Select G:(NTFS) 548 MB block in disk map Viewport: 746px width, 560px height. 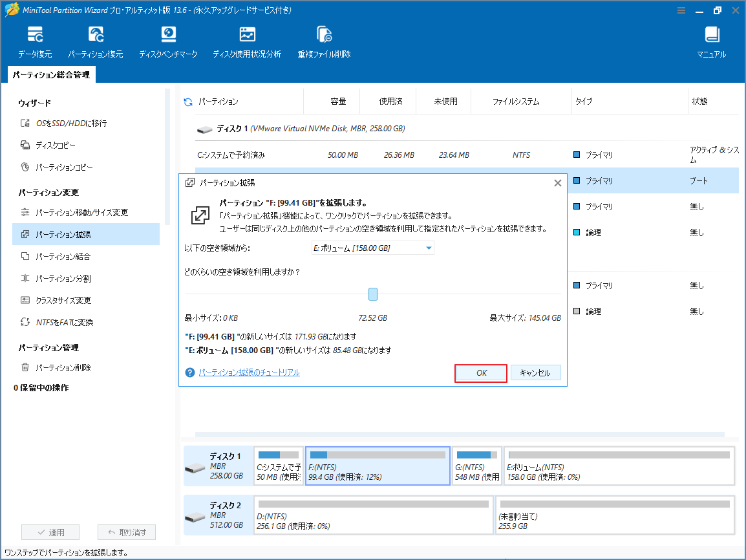click(476, 466)
